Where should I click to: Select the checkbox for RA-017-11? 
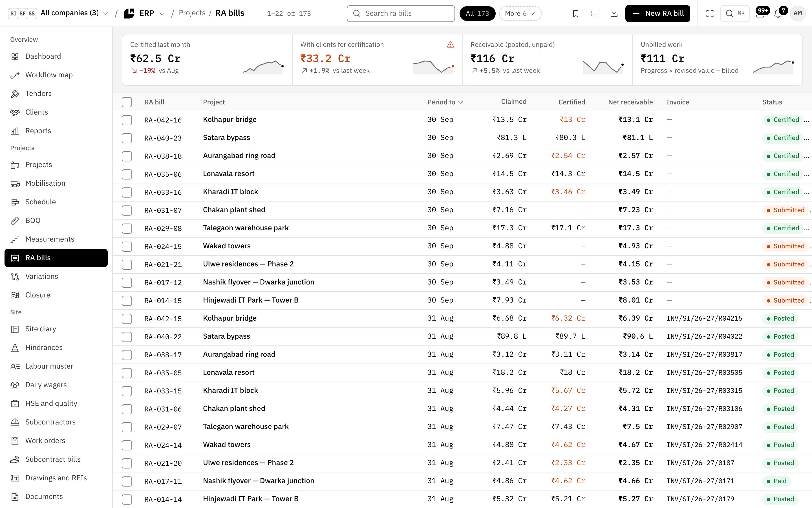coord(127,481)
